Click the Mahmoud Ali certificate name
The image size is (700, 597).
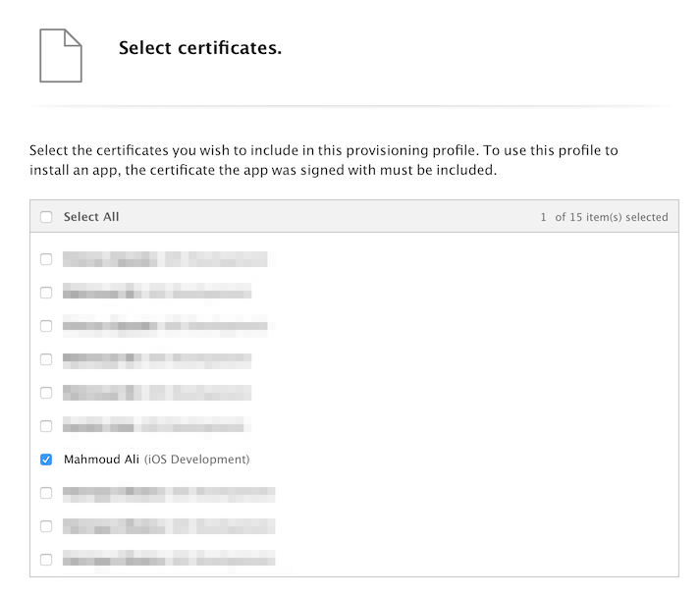[101, 460]
